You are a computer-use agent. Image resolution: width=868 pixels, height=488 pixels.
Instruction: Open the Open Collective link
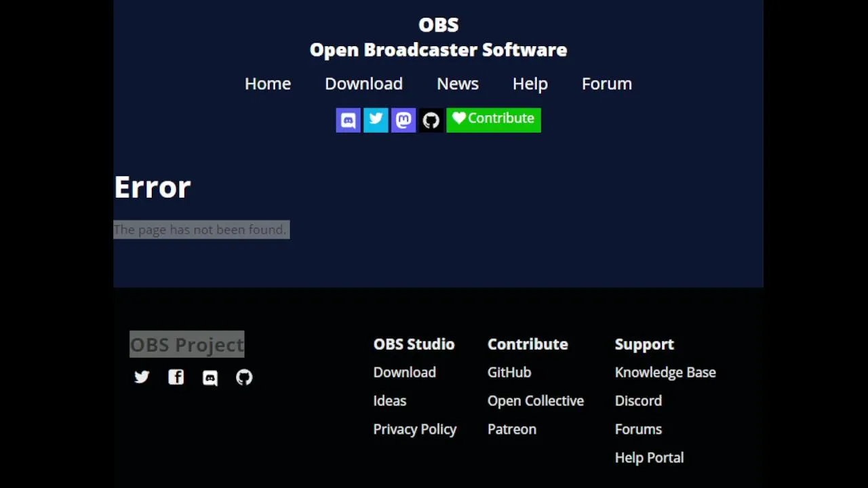point(536,401)
